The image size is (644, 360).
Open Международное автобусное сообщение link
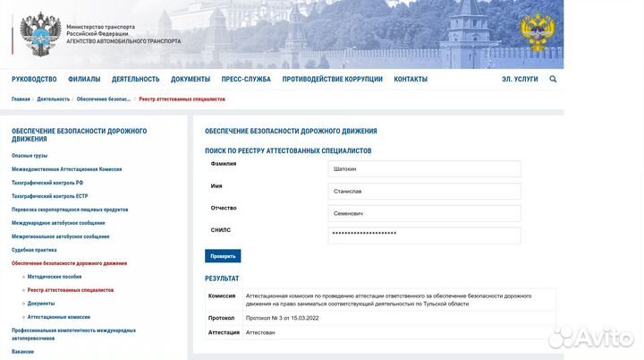(x=58, y=223)
